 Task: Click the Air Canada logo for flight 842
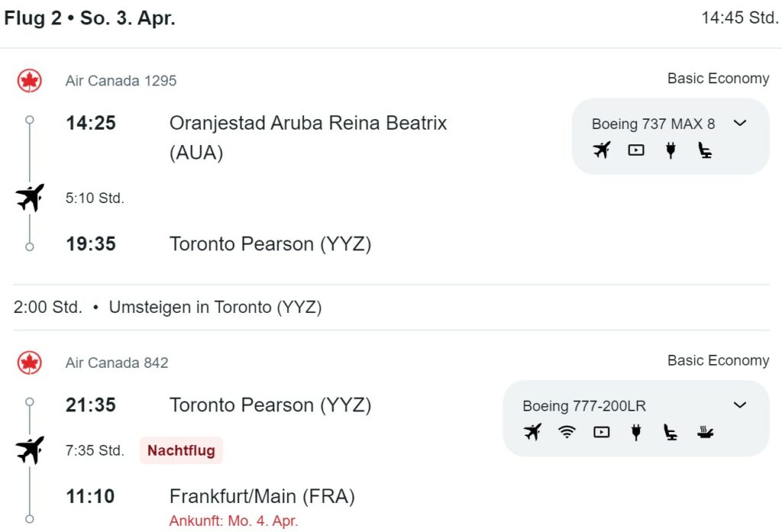point(30,363)
